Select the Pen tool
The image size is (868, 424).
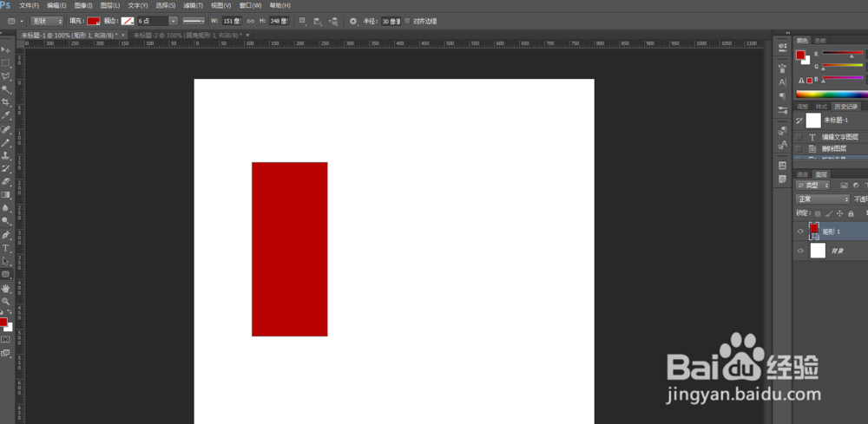pos(5,235)
